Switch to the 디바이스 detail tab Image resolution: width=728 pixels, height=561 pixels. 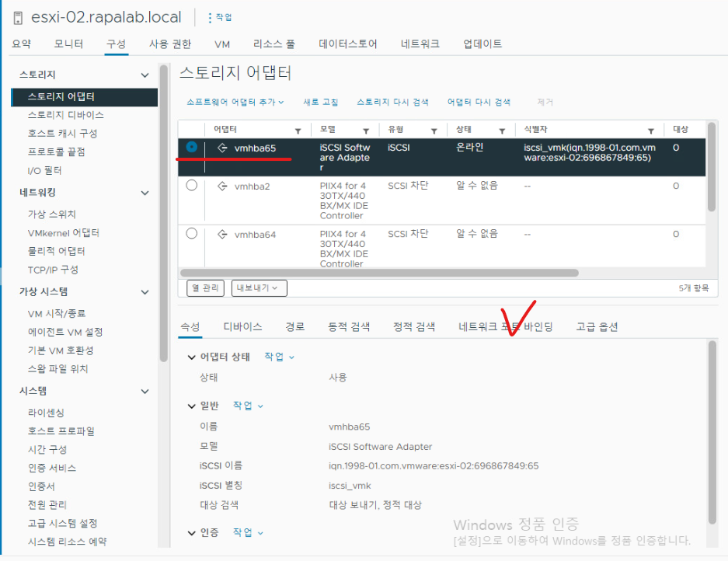pos(242,327)
